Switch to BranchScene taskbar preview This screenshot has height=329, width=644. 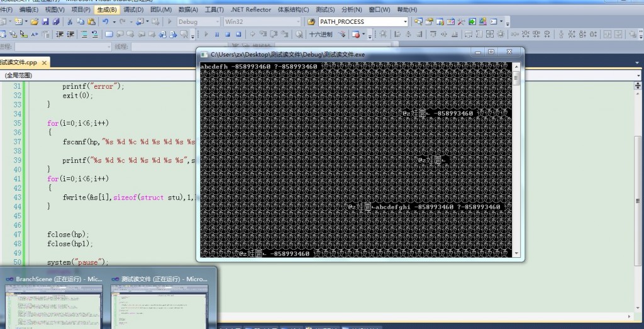(x=53, y=303)
